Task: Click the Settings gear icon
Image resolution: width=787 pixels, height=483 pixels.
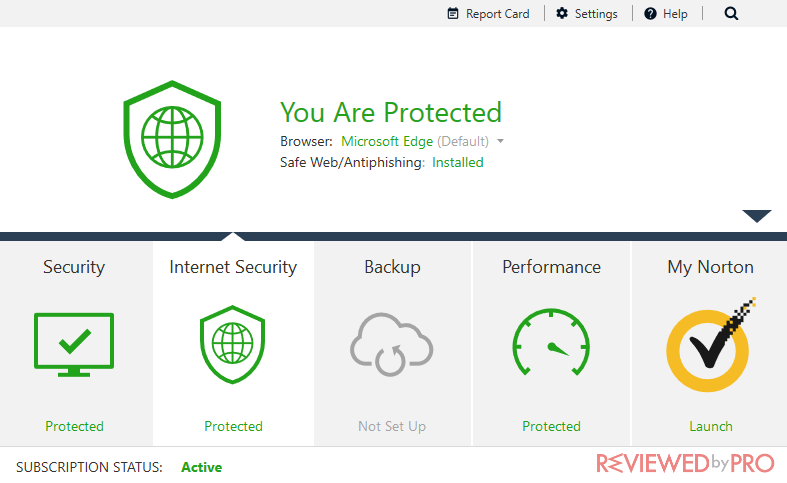Action: (562, 14)
